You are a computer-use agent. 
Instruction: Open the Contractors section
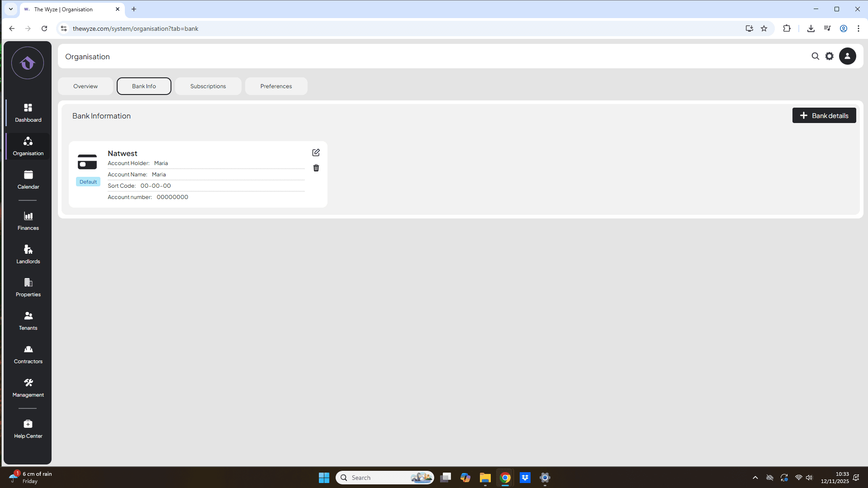point(28,355)
